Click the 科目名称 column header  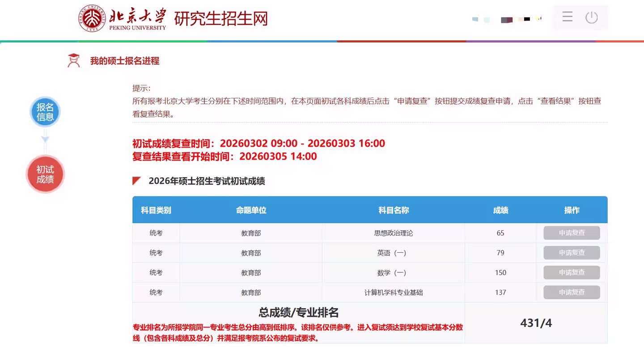pos(394,210)
